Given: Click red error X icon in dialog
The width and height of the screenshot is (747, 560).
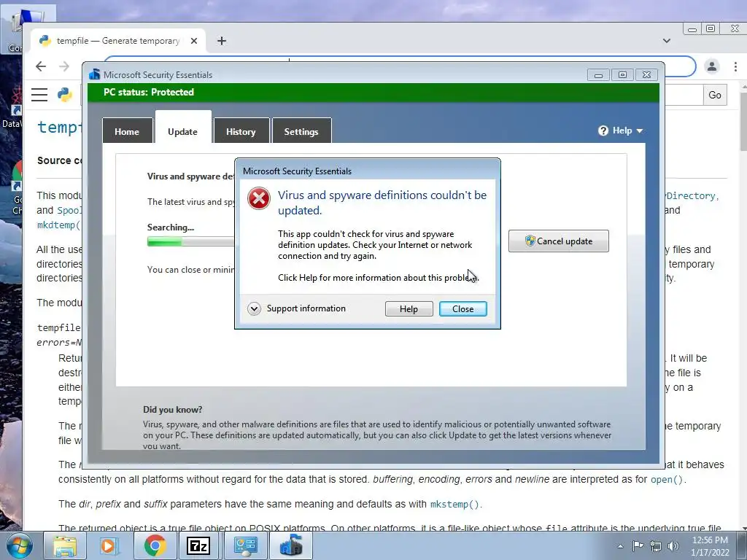Looking at the screenshot, I should (259, 198).
